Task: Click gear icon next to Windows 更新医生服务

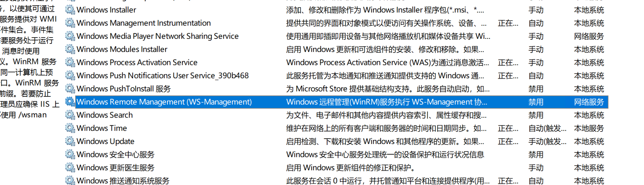Action: pos(70,168)
